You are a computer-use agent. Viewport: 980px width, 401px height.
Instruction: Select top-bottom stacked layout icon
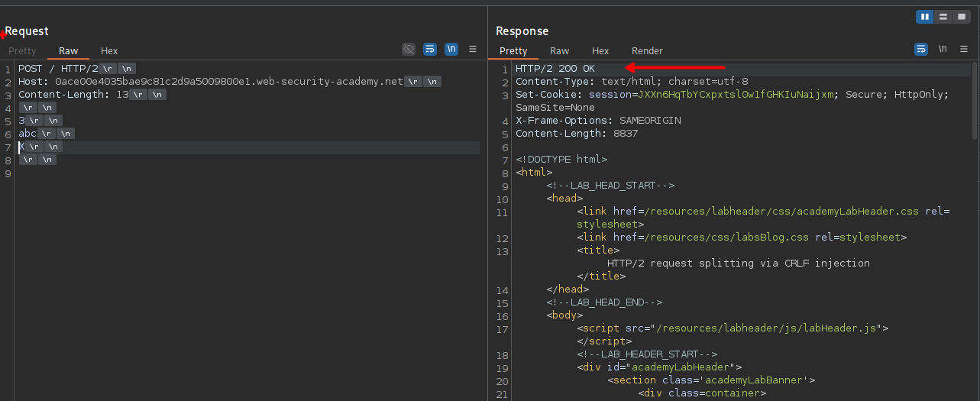pos(943,16)
